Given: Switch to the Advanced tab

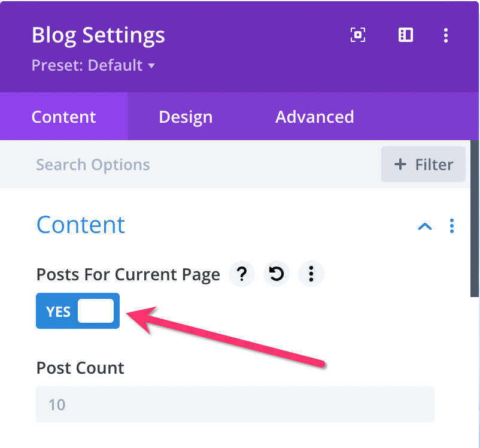Looking at the screenshot, I should [314, 117].
